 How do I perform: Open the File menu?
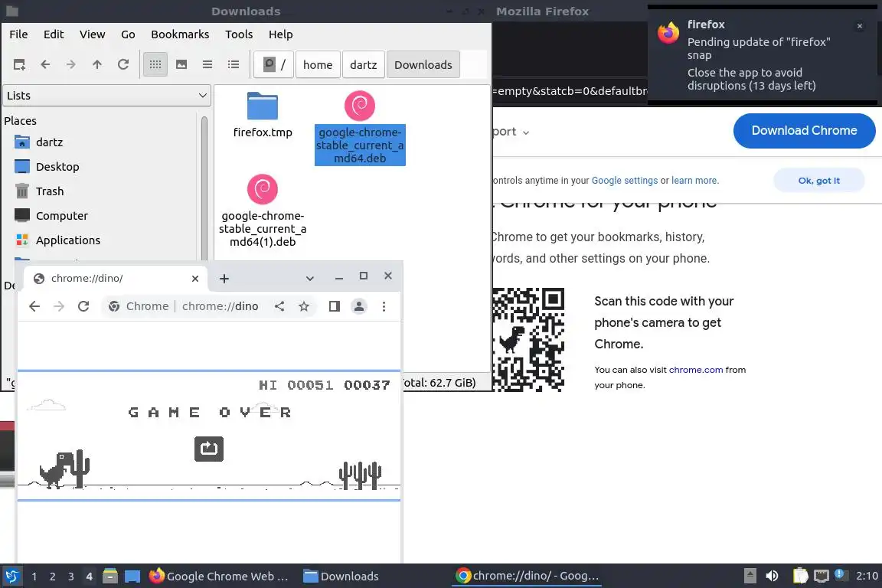[18, 34]
